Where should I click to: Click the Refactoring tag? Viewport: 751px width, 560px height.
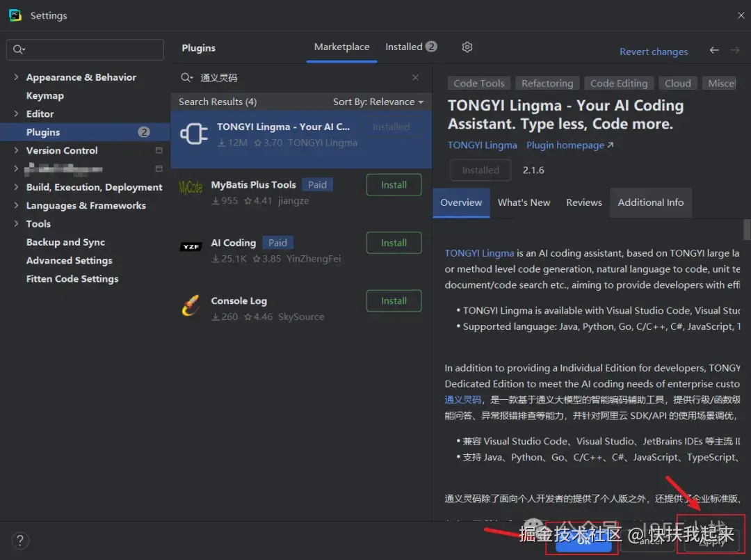547,83
